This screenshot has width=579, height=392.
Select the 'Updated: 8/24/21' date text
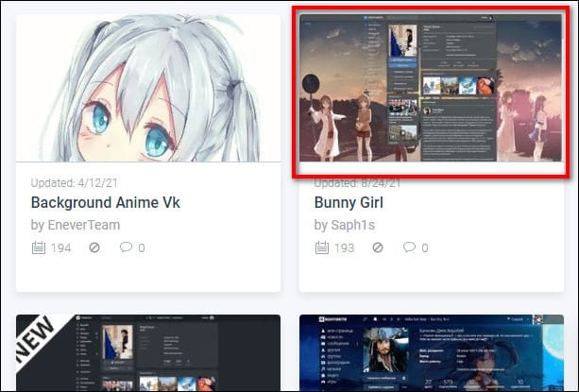tap(357, 183)
